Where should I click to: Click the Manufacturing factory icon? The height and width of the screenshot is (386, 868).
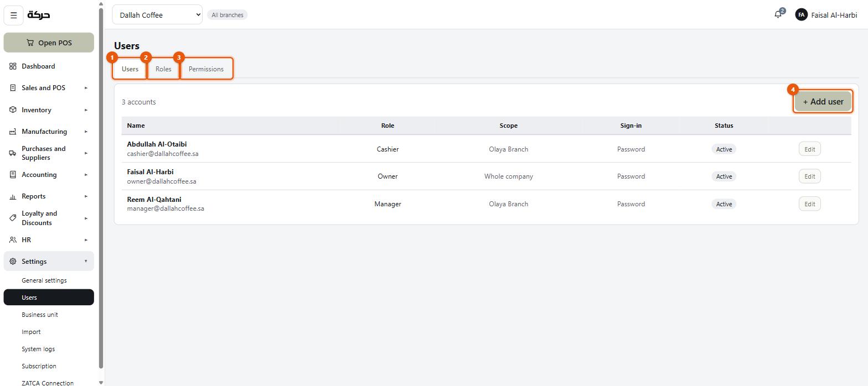13,132
